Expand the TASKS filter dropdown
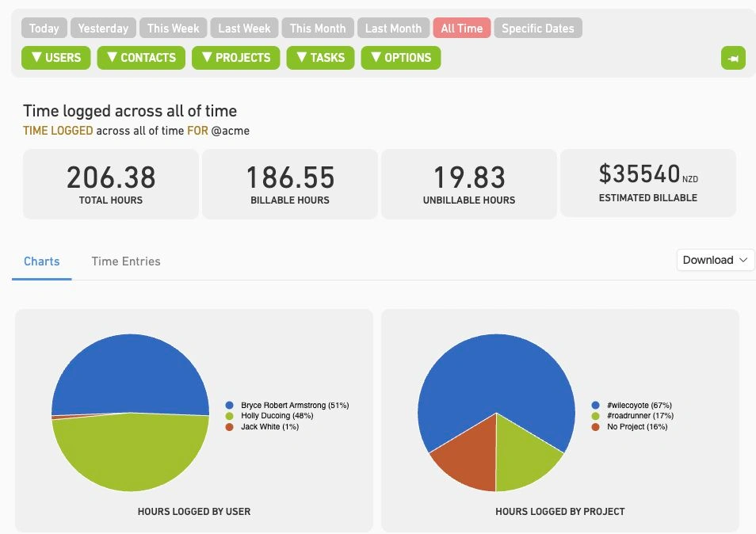The image size is (756, 534). pos(320,58)
